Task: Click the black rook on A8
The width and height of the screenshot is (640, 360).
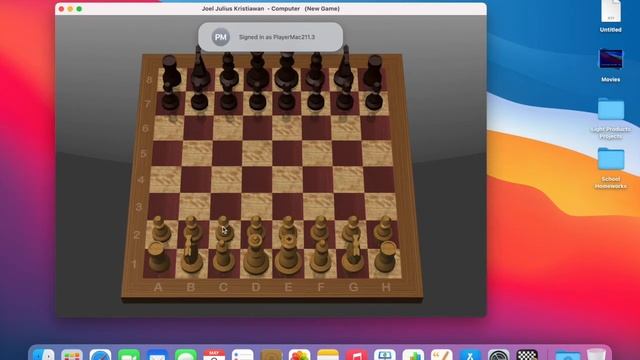Action: [x=171, y=71]
